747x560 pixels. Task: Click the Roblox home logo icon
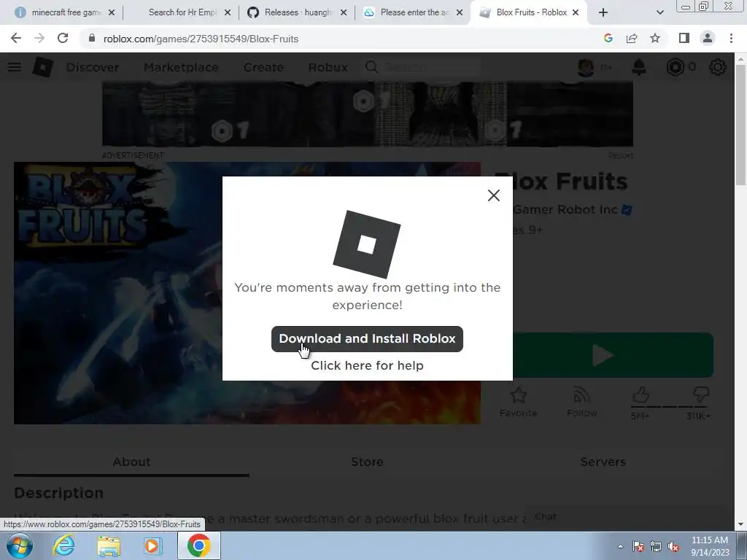pos(43,67)
